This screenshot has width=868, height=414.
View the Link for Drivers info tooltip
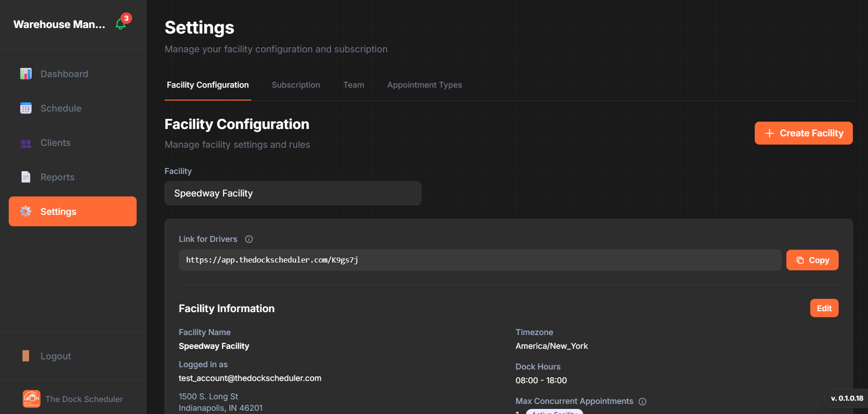coord(249,239)
